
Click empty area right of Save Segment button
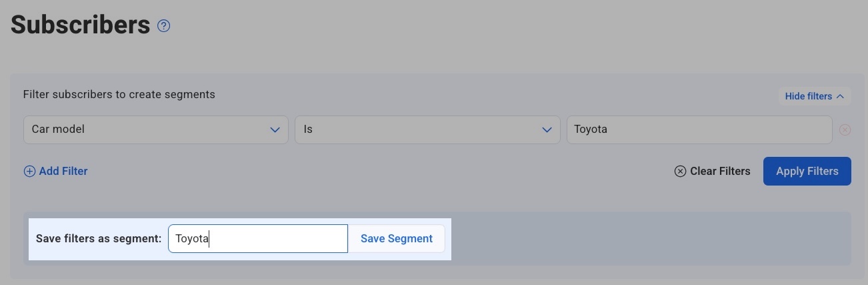coord(647,239)
